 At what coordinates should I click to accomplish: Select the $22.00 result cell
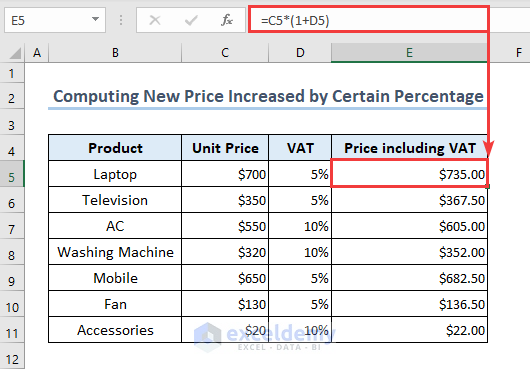coord(409,330)
